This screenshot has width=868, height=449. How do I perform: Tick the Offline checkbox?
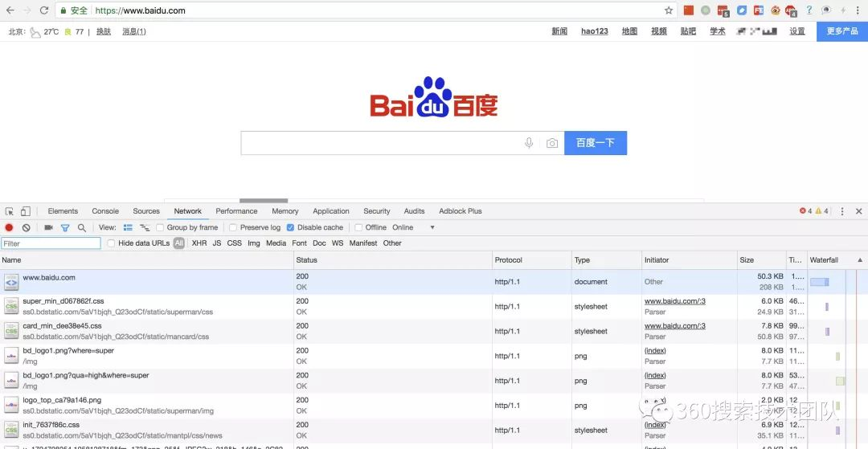[358, 227]
